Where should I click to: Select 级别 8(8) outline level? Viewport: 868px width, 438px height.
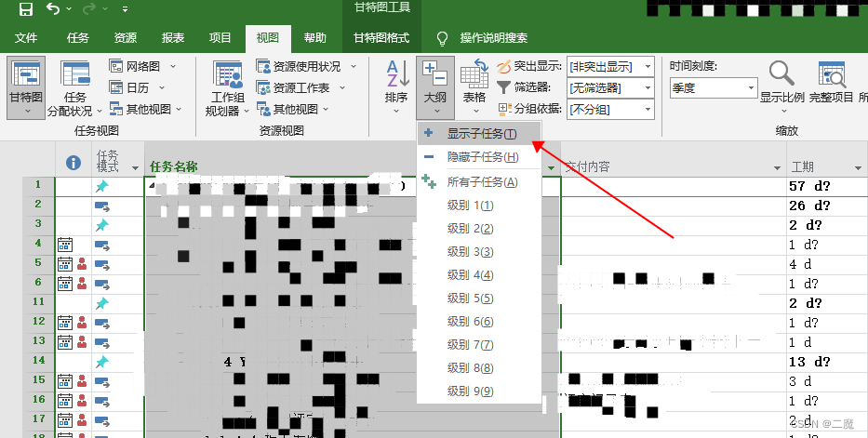click(479, 367)
